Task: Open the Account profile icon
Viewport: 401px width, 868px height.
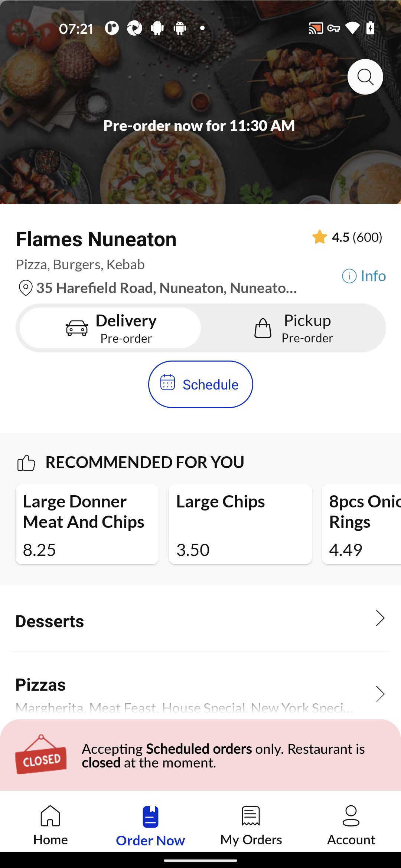Action: pos(351,816)
